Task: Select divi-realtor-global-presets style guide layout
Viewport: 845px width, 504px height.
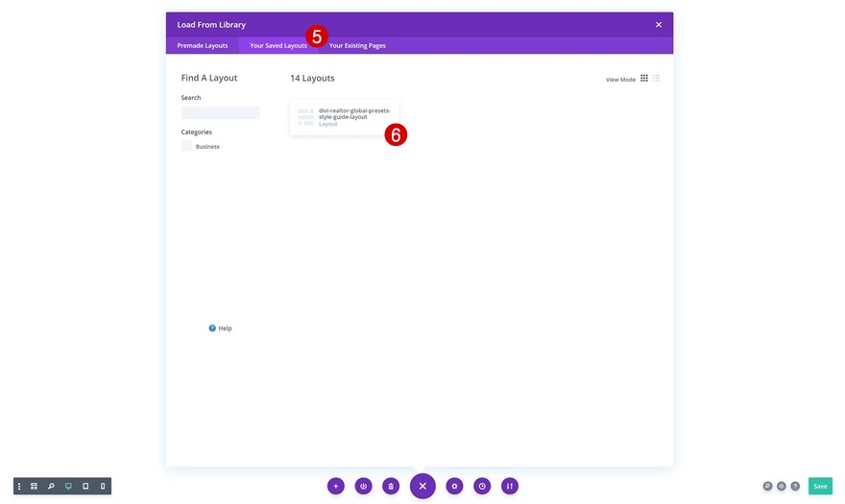Action: coord(345,117)
